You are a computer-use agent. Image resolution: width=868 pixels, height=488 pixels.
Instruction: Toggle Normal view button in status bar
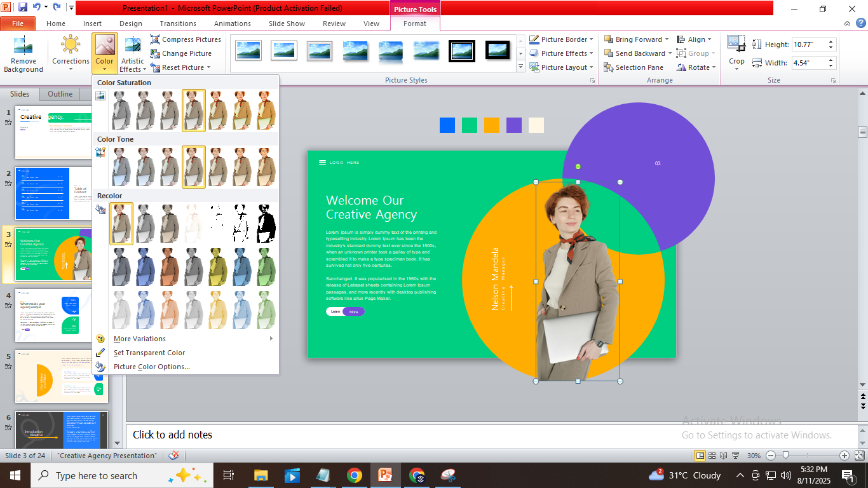tap(700, 456)
